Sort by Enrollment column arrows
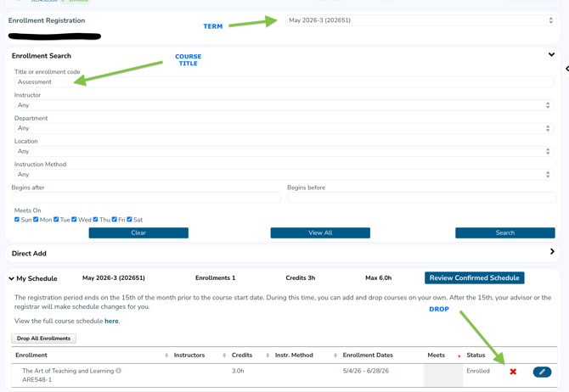The height and width of the screenshot is (392, 569). pos(166,356)
